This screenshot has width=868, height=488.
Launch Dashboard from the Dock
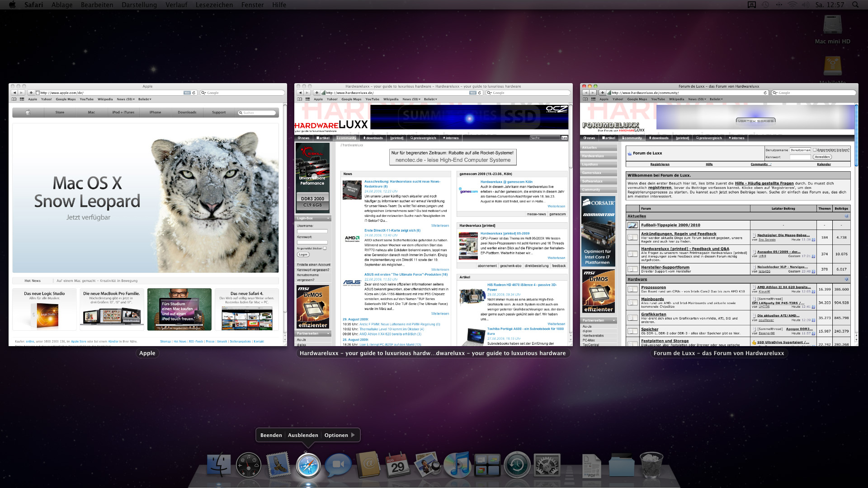(x=249, y=465)
